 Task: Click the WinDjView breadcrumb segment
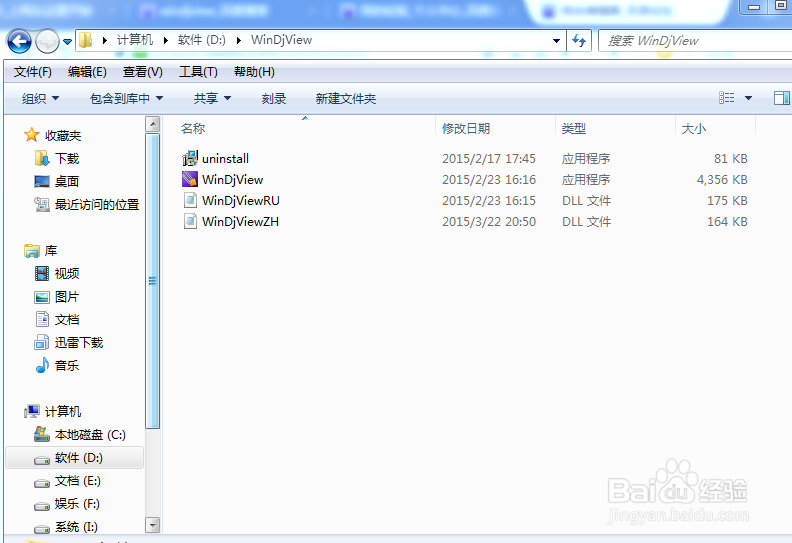point(281,40)
